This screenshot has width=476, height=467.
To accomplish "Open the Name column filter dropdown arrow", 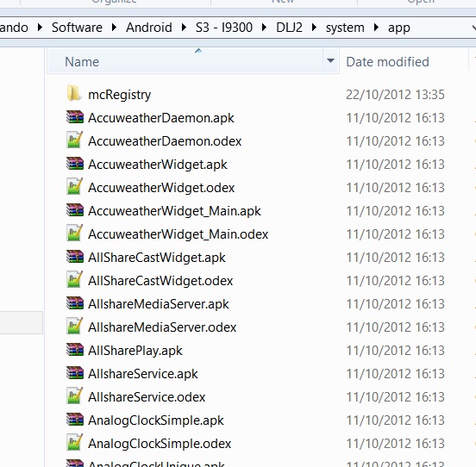I will coord(330,60).
